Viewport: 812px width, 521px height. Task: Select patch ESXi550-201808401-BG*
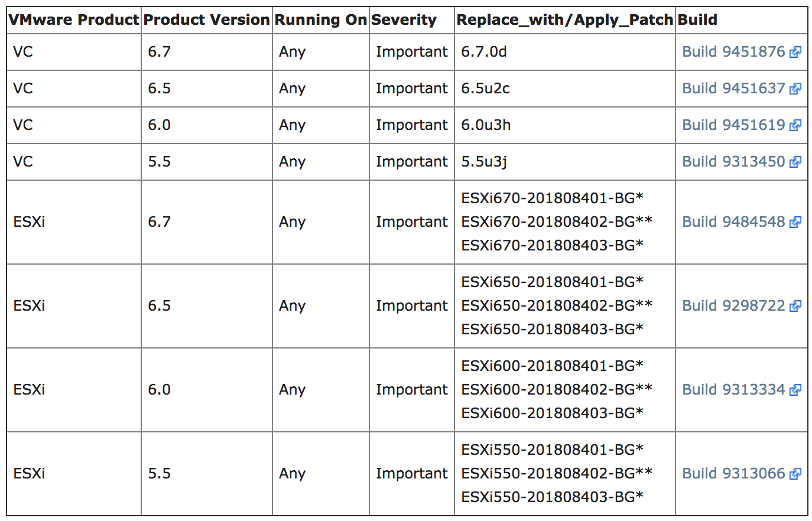[553, 450]
